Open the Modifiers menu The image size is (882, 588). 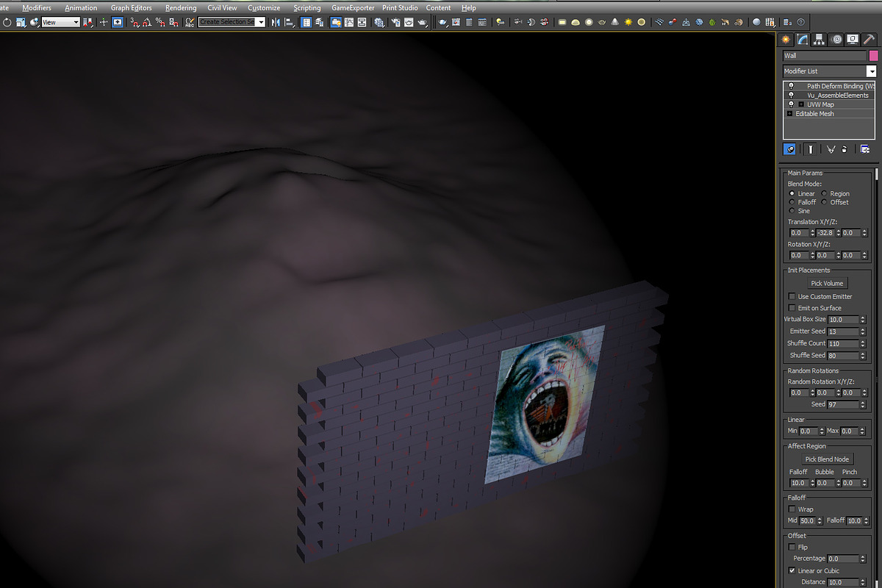[37, 7]
